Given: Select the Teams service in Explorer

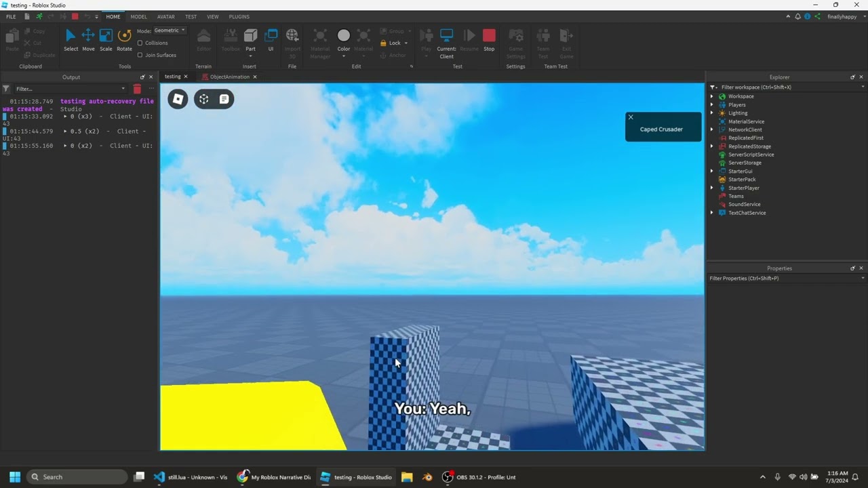Looking at the screenshot, I should [x=736, y=196].
